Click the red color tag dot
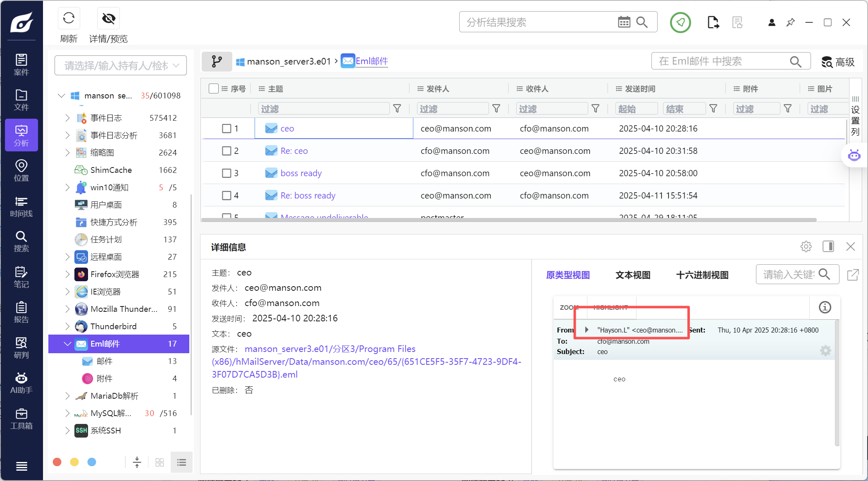Viewport: 868px width, 481px height. (x=57, y=462)
